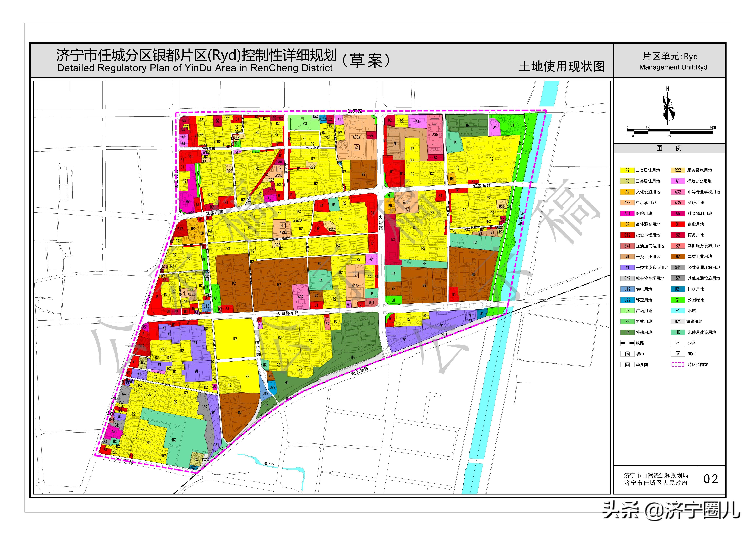
Task: Click the 初中 school symbol in legend
Action: point(627,354)
